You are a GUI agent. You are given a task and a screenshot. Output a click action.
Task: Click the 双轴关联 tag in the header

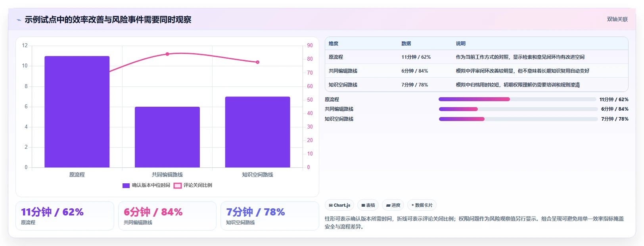point(617,19)
